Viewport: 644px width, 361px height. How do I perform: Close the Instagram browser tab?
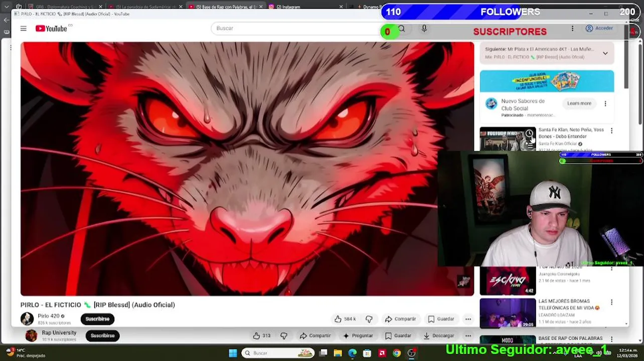tap(342, 7)
